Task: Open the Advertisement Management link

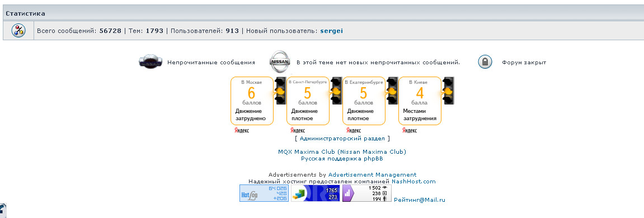Action: click(x=372, y=174)
